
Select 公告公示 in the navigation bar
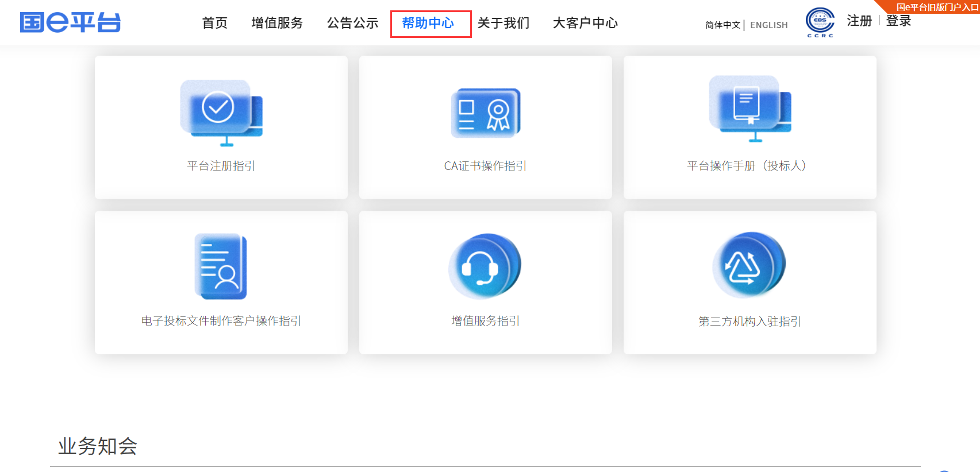(353, 23)
